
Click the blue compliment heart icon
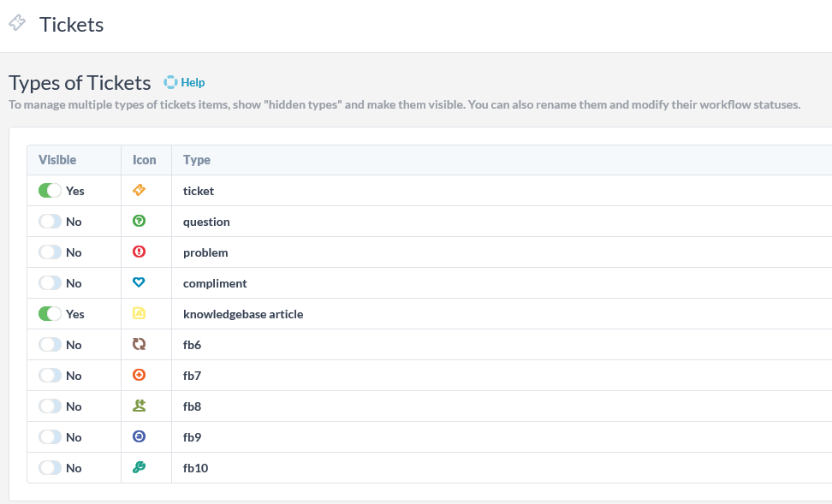(139, 282)
